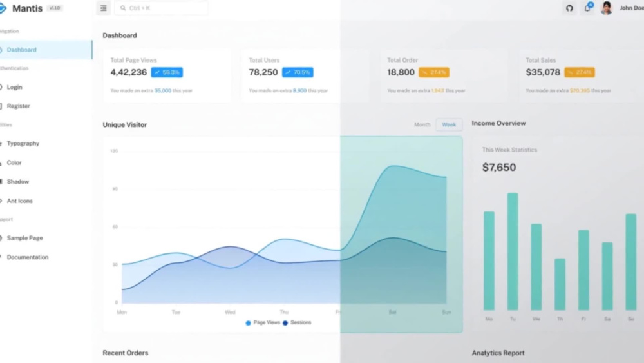This screenshot has height=363, width=644.
Task: Click the 59.3% trend badge
Action: pos(167,72)
